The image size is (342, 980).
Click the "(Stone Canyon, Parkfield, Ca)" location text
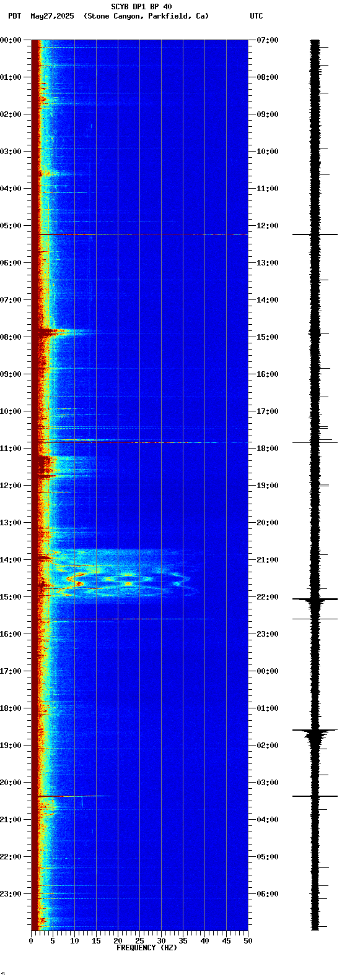(146, 16)
